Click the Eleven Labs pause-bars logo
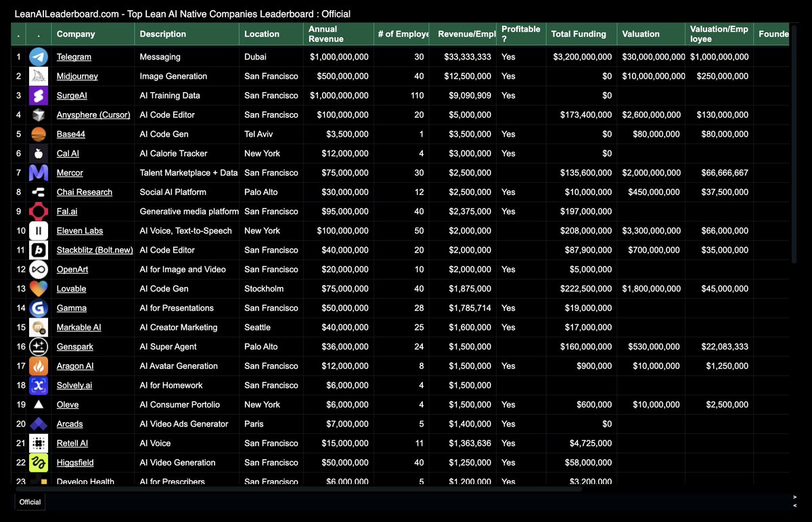 39,231
